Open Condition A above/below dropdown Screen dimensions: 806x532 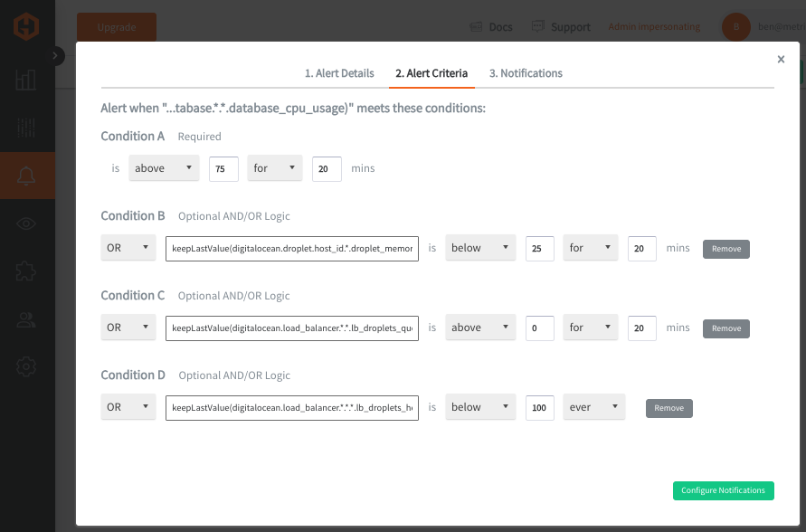(164, 168)
